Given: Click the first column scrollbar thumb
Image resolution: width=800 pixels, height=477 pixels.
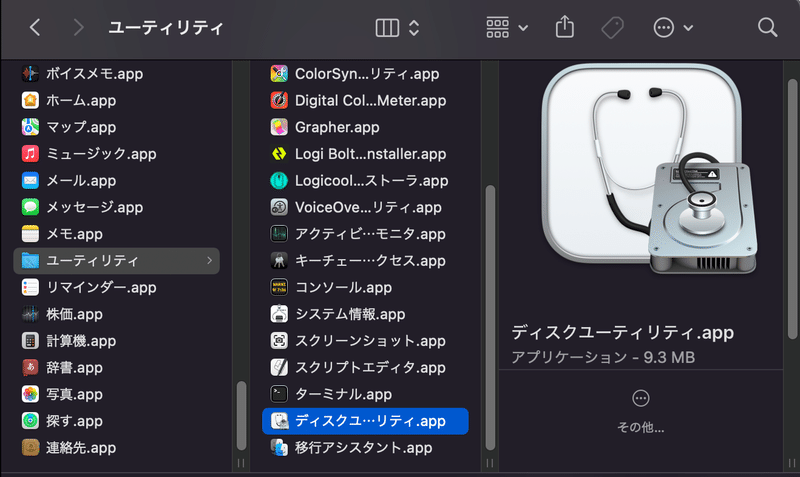Looking at the screenshot, I should [x=241, y=415].
